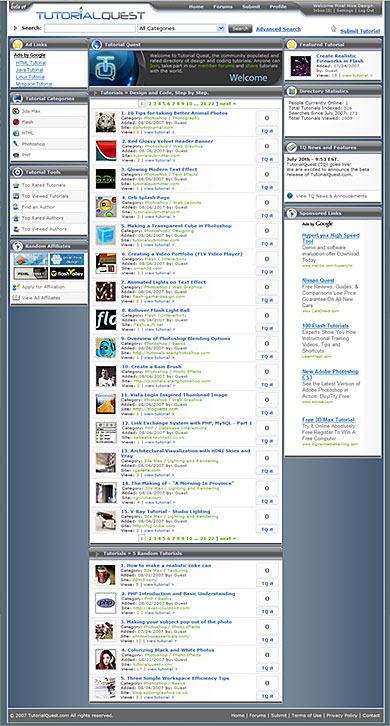Open the Profile tab in top navigation

(278, 6)
